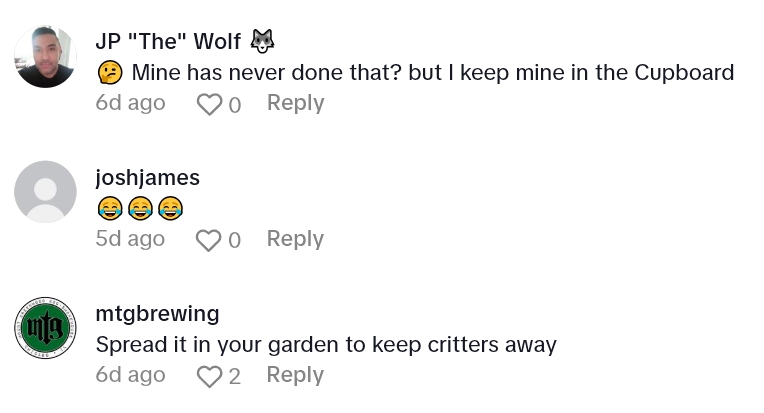Open the mtgbrewing green logo avatar
This screenshot has height=413, width=764.
[x=46, y=328]
